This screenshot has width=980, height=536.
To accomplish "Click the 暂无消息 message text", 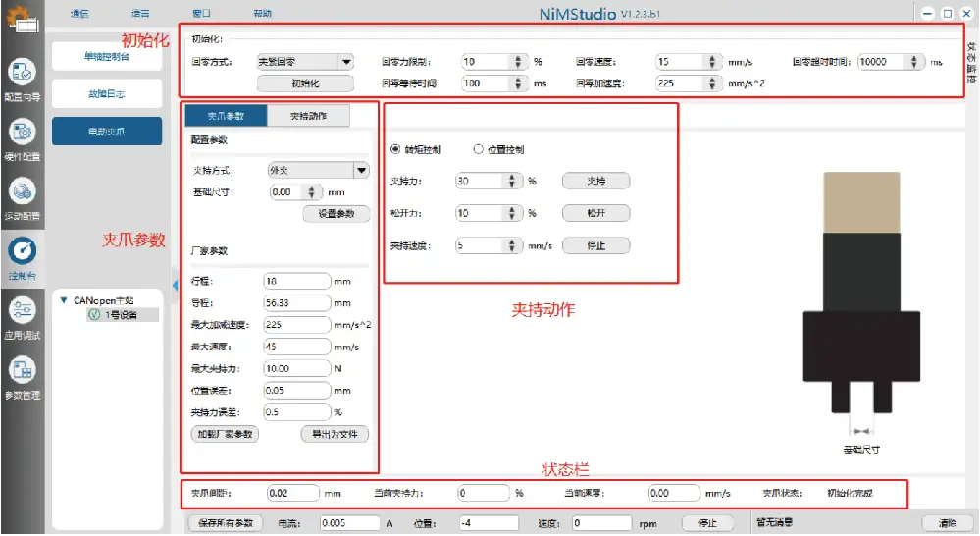I will pos(774,522).
